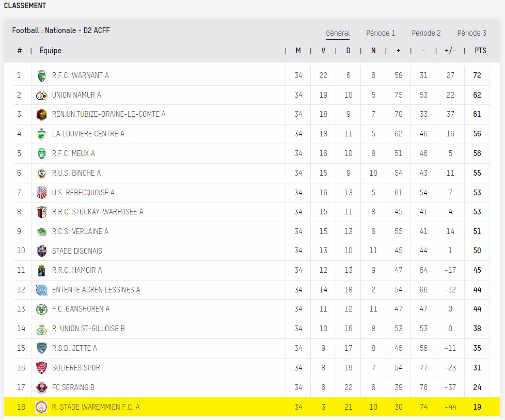Switch to the Période 1 tab
This screenshot has height=420, width=505.
point(381,33)
